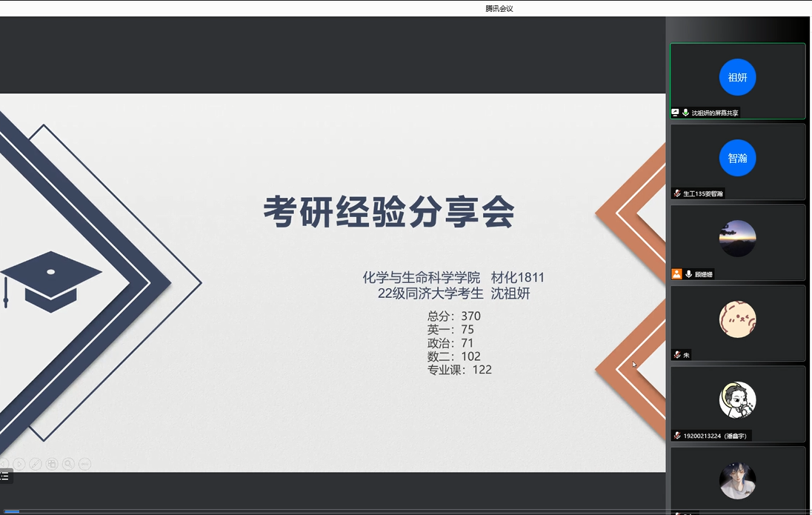The height and width of the screenshot is (515, 812).
Task: Click muted microphone icon for 生工135窦智瀚
Action: click(x=676, y=193)
